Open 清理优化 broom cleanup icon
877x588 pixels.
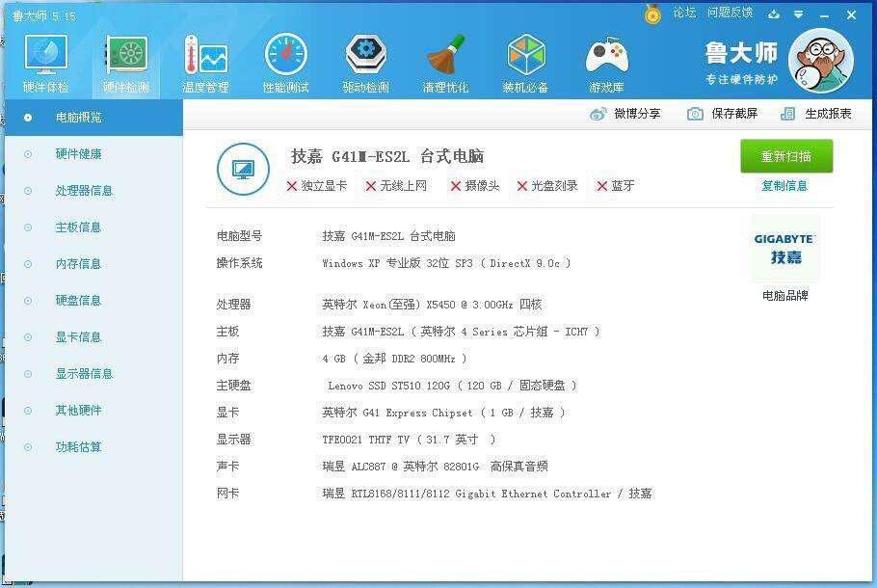tap(446, 64)
